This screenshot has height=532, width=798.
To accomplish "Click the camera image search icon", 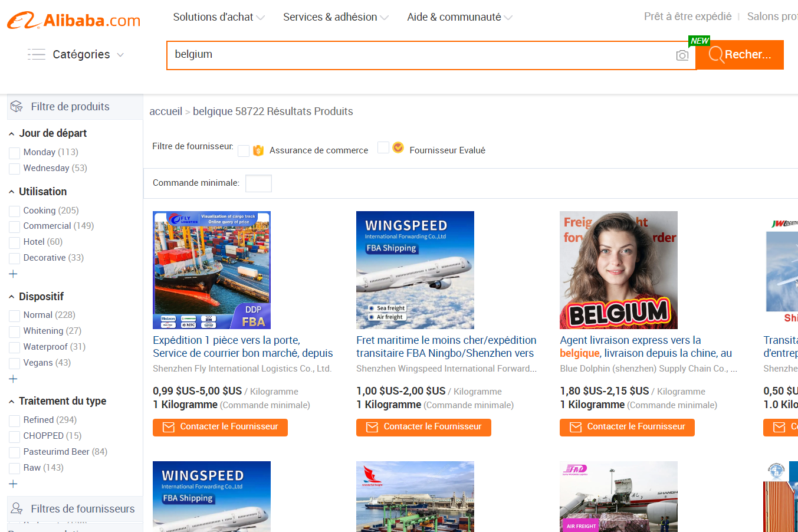I will [682, 55].
